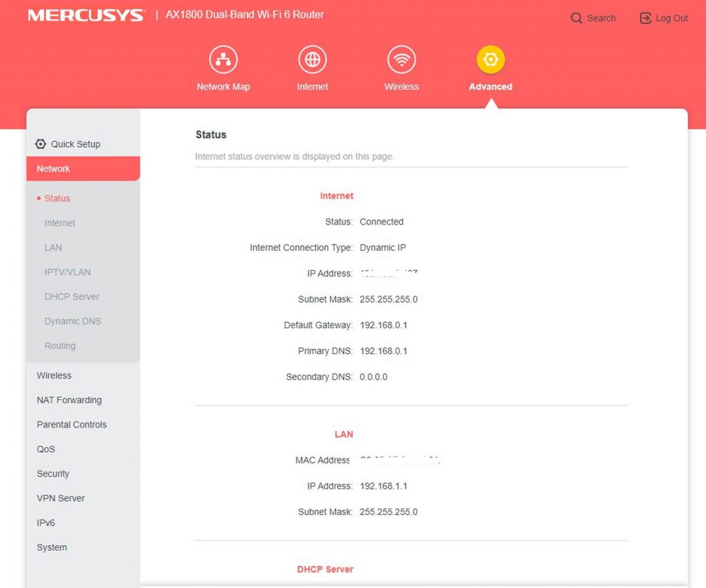The height and width of the screenshot is (588, 706).
Task: Expand the VPN Server section
Action: tap(61, 498)
